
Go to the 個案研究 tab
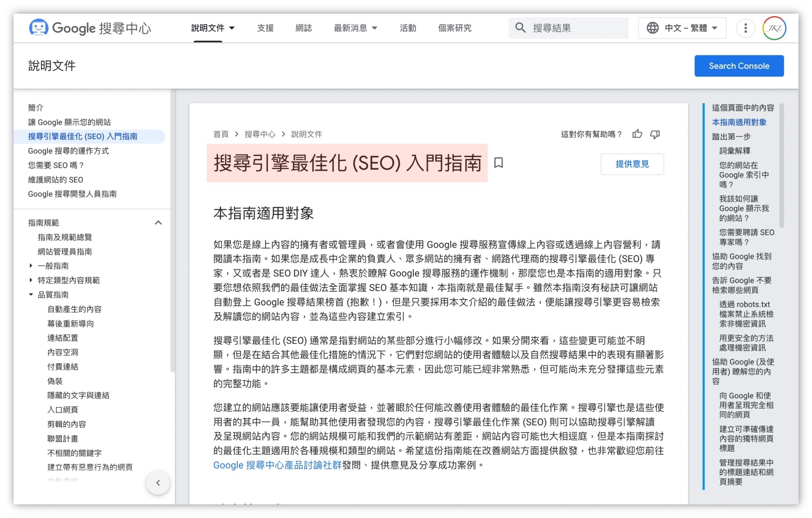coord(454,28)
